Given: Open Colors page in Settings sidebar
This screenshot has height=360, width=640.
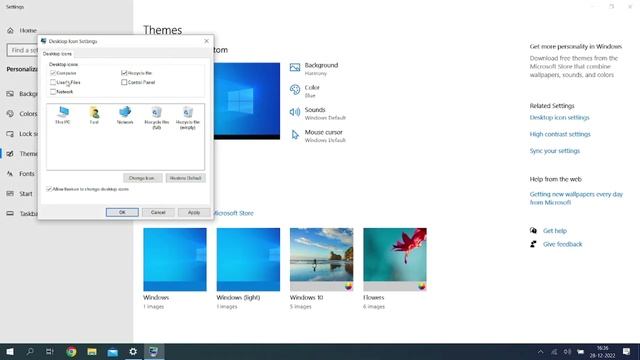Looking at the screenshot, I should (28, 113).
